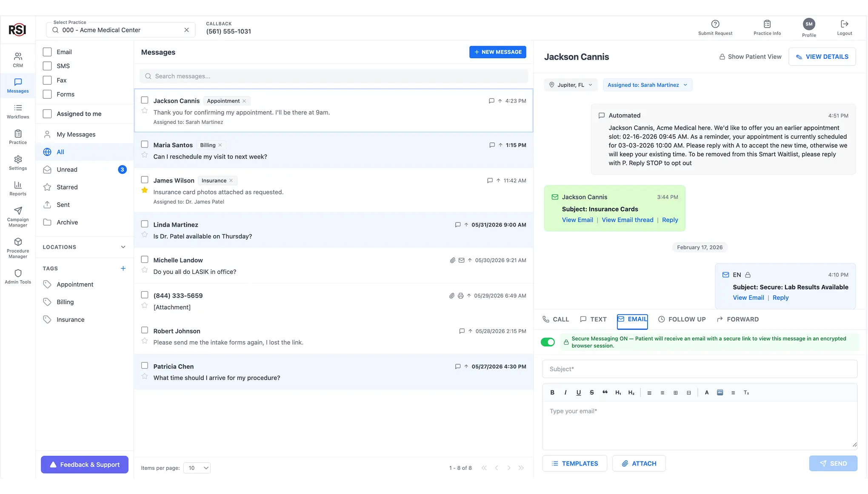Open Procedure Manager

[x=18, y=248]
